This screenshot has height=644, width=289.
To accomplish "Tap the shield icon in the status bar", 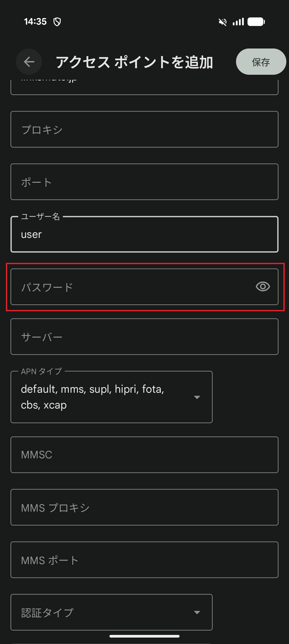I will pyautogui.click(x=57, y=21).
